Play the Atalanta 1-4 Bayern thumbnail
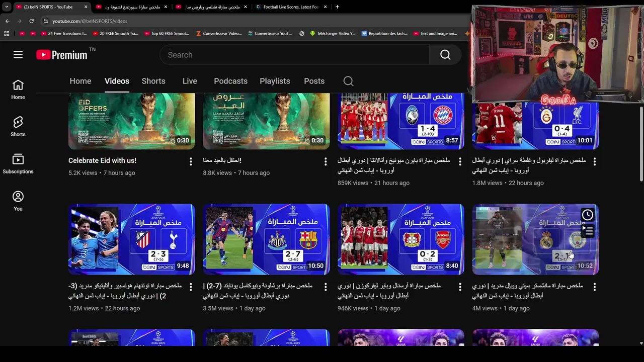The width and height of the screenshot is (644, 362). [x=400, y=121]
